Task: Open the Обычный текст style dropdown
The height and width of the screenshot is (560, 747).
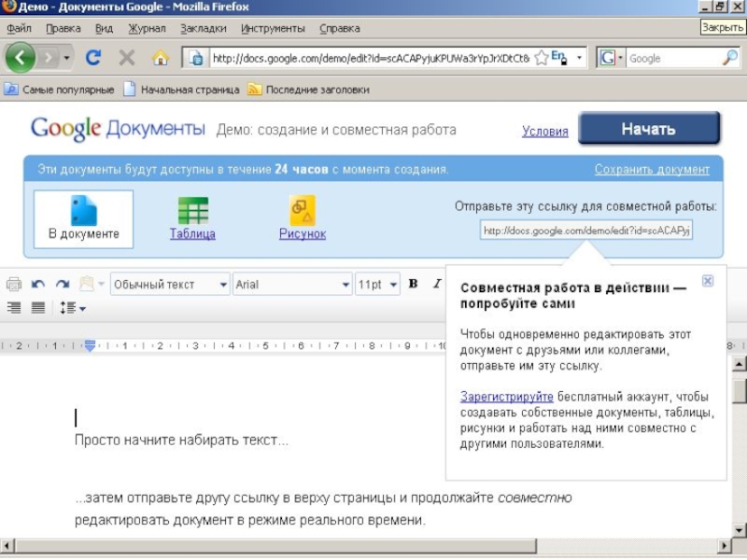Action: (x=170, y=285)
